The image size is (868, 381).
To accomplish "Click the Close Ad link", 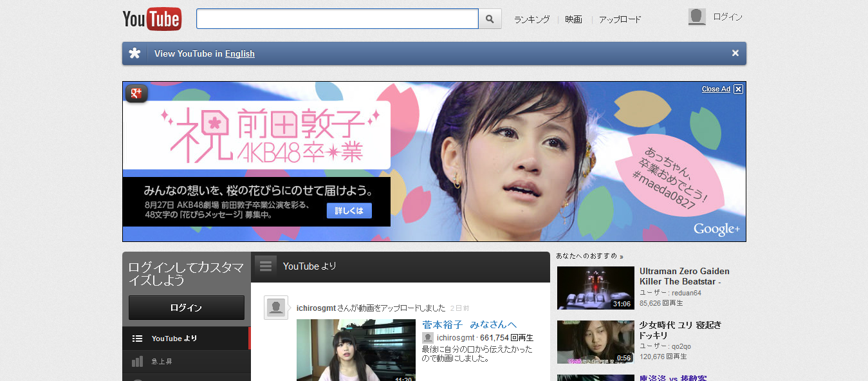I will 716,89.
